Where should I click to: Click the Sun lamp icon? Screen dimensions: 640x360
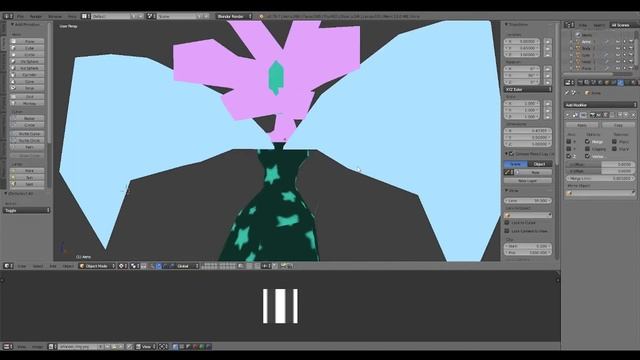click(x=13, y=178)
